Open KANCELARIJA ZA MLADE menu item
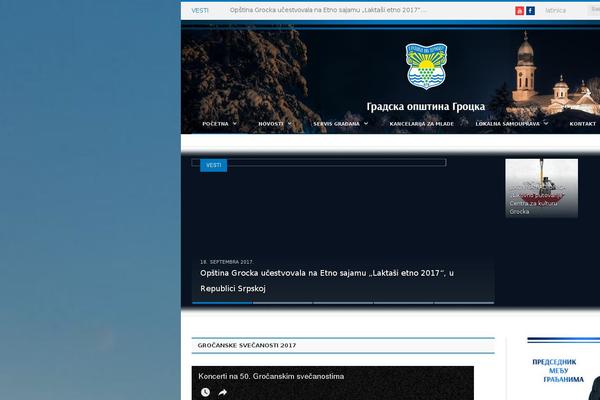 click(421, 124)
